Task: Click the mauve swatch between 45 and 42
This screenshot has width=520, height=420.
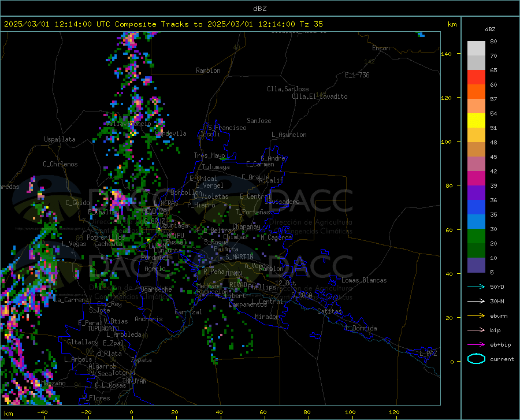Action: [x=476, y=163]
